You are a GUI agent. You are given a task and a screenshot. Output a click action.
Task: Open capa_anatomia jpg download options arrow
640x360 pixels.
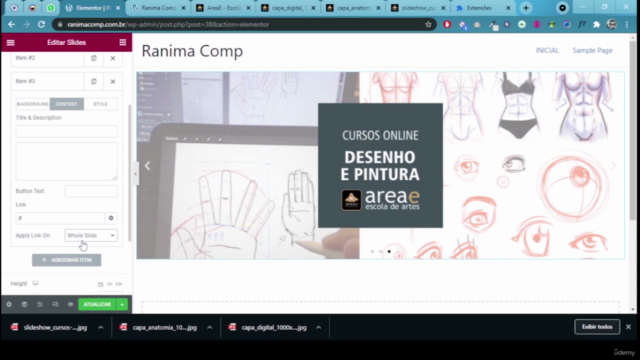(209, 327)
